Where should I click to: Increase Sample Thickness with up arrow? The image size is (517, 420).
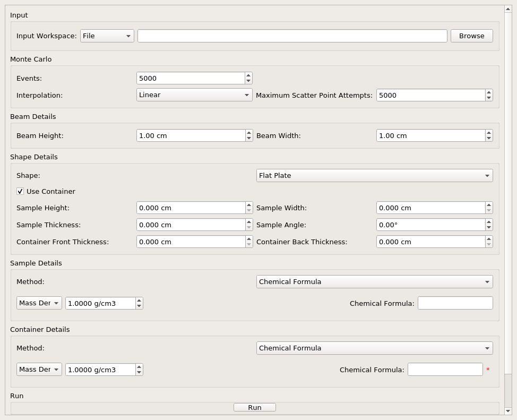pyautogui.click(x=249, y=222)
